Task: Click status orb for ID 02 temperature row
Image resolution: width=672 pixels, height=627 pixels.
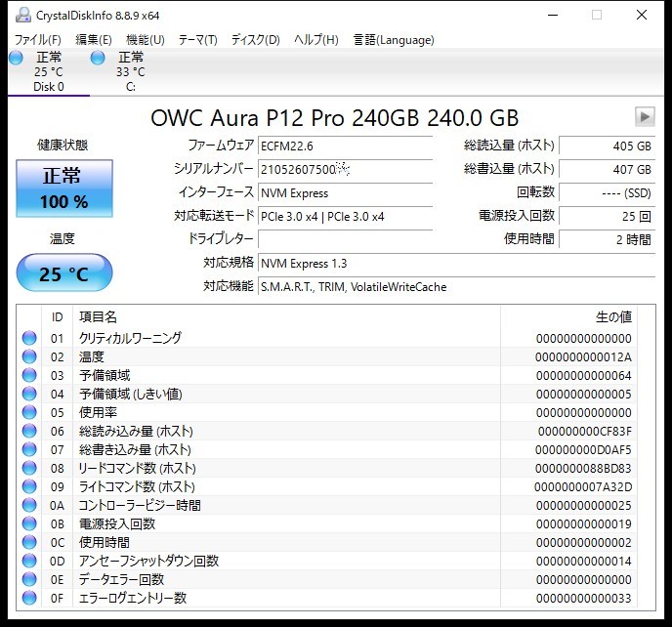Action: tap(29, 356)
